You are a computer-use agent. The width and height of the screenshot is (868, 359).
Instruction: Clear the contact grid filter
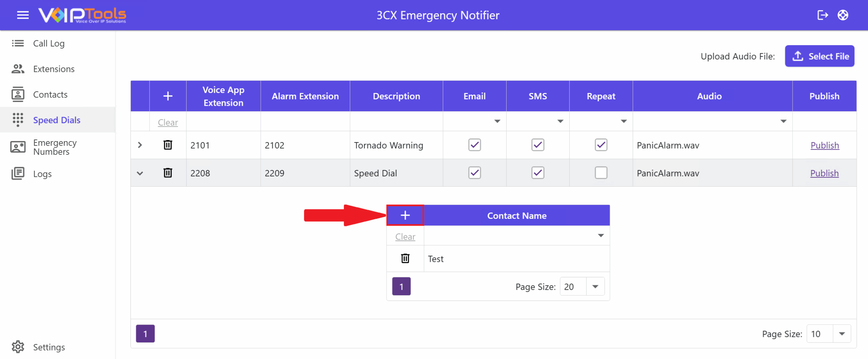[x=405, y=237]
